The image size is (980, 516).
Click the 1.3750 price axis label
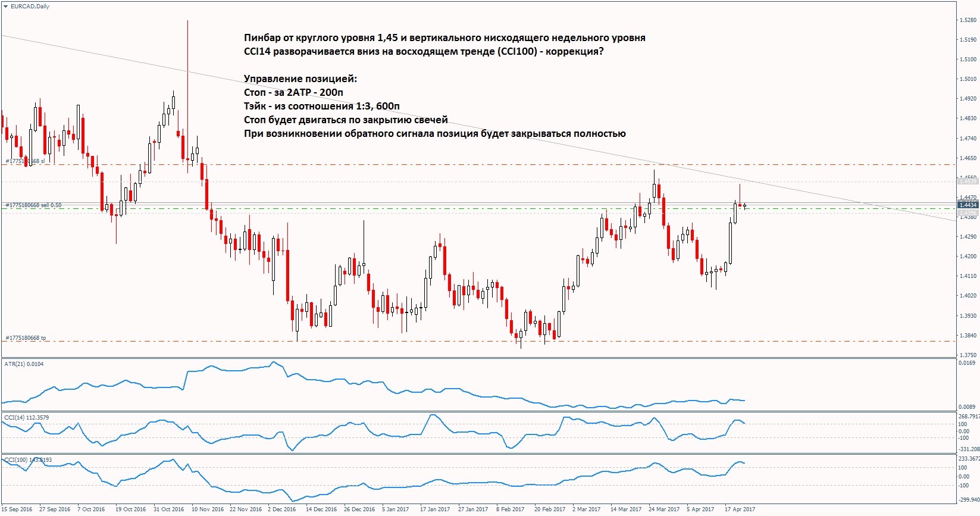click(x=969, y=355)
